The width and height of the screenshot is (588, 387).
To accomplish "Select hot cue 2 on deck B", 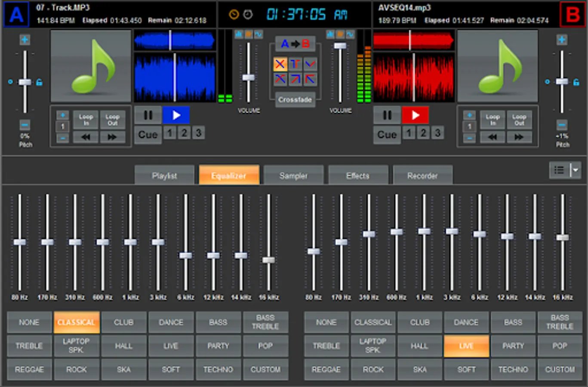I will pos(423,133).
